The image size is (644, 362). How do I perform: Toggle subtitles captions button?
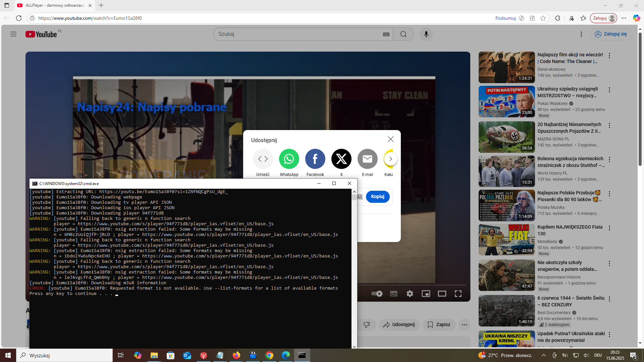coord(393,294)
